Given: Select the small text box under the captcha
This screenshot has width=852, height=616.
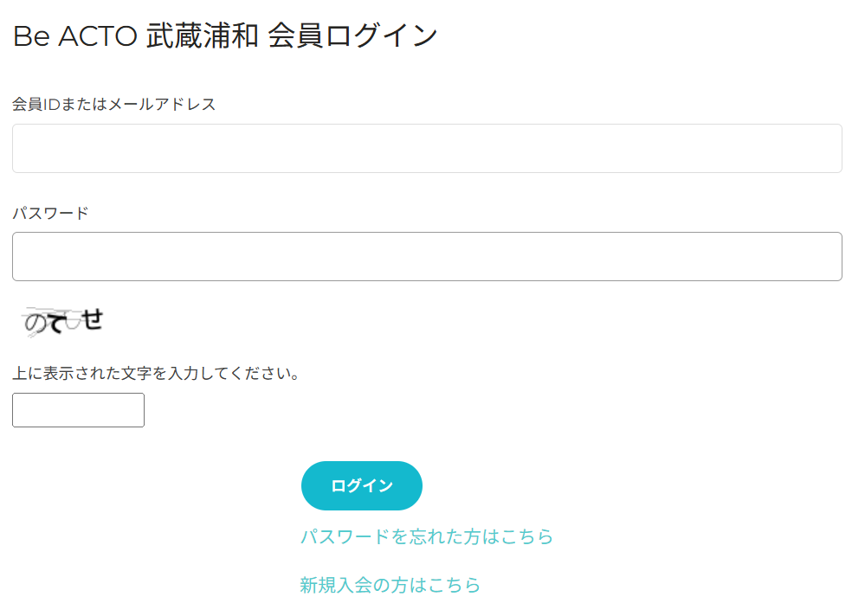Looking at the screenshot, I should click(x=78, y=410).
